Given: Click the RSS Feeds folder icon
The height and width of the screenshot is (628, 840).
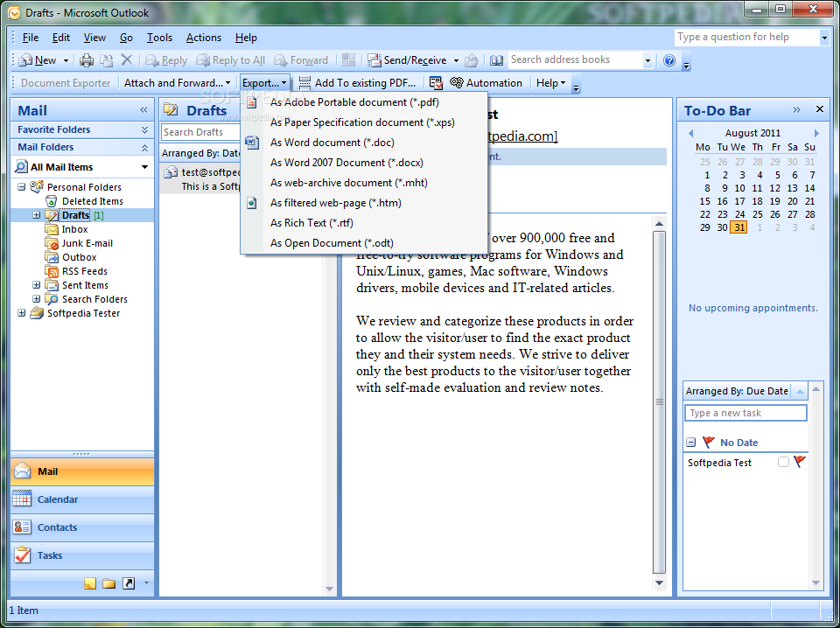Looking at the screenshot, I should click(x=52, y=271).
